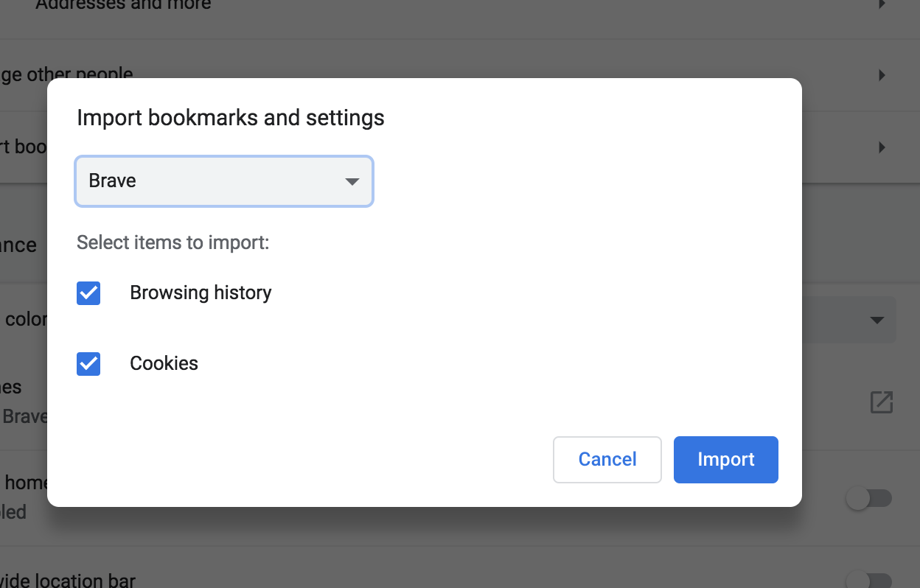Click the dropdown triangle in browser selector
920x588 pixels.
[x=352, y=181]
